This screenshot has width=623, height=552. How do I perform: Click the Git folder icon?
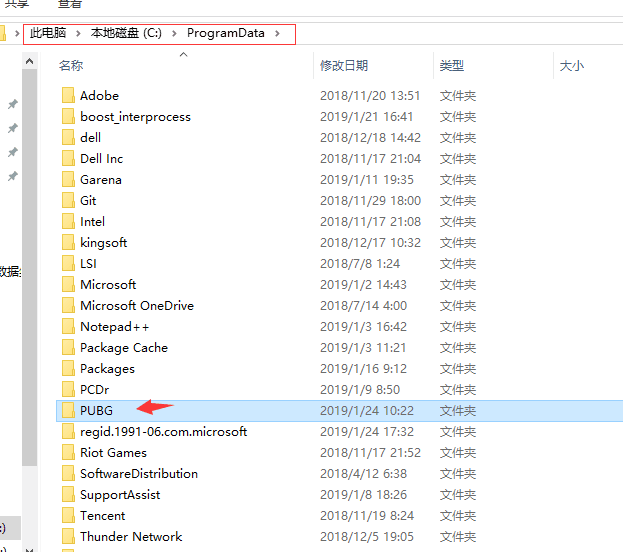tap(68, 200)
